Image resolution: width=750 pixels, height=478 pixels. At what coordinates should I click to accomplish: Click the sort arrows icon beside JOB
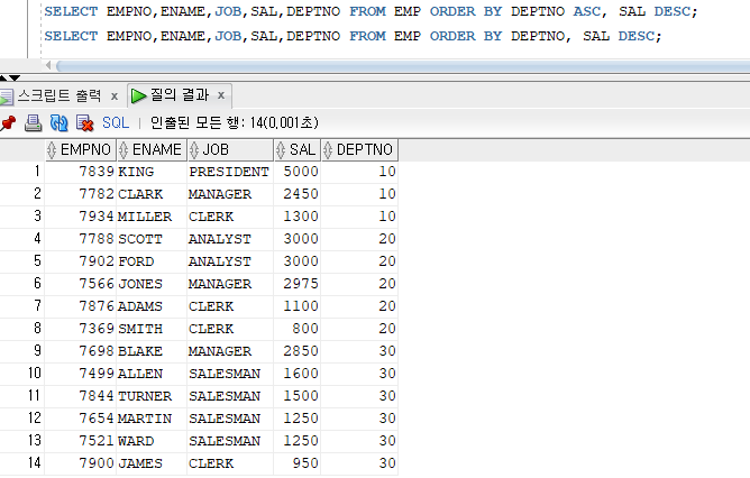coord(194,150)
